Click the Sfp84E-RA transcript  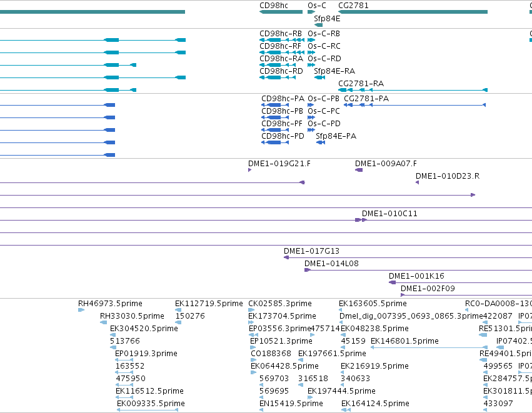319,77
